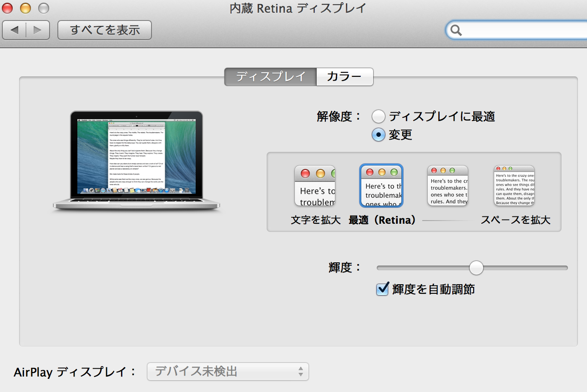This screenshot has width=587, height=392.
Task: Select the 変更 radio button
Action: click(x=379, y=135)
